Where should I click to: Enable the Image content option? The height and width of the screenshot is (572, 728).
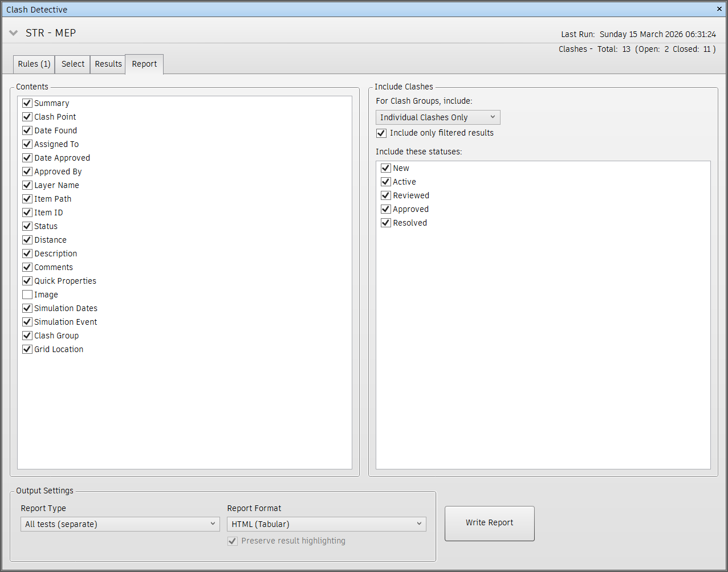(x=27, y=294)
